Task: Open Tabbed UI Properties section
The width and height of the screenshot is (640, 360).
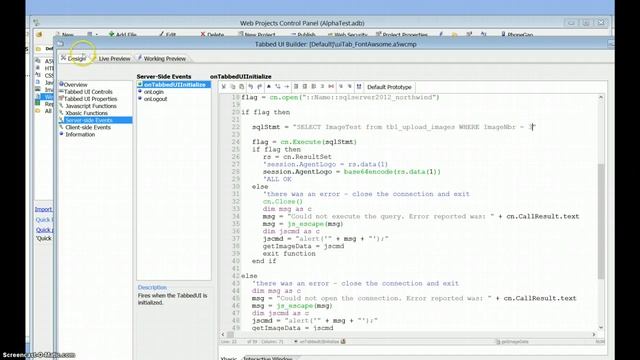Action: click(x=88, y=99)
